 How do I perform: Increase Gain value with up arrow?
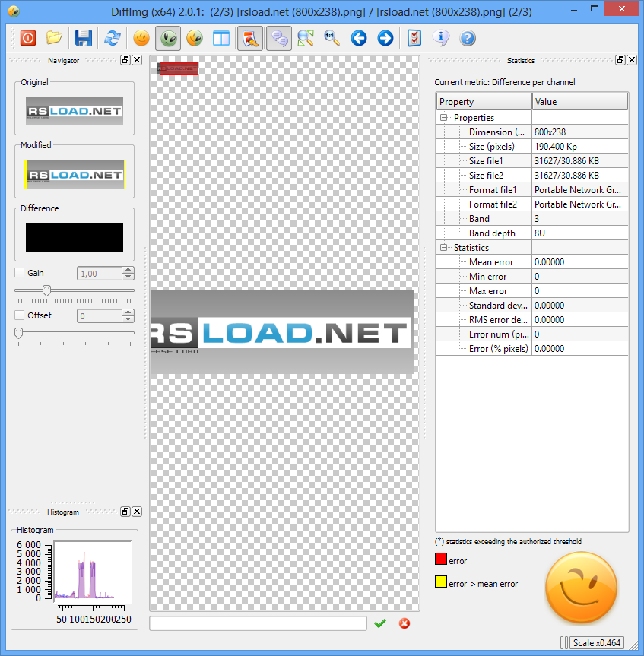click(x=128, y=271)
